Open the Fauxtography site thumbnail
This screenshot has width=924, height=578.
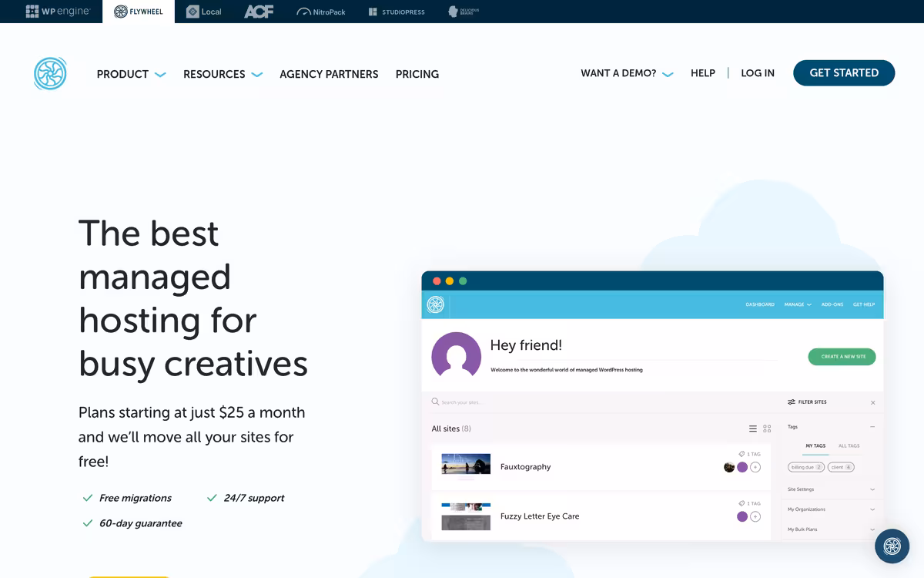click(466, 464)
